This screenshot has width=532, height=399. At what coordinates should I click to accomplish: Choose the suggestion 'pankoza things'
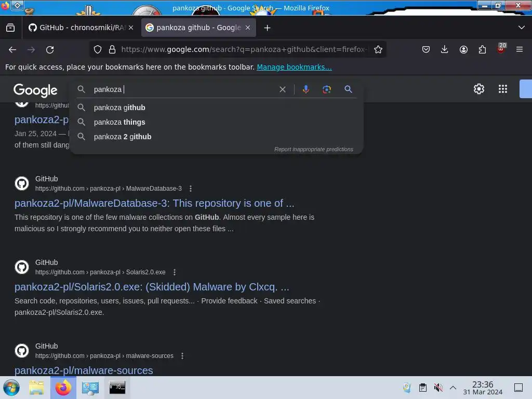(217, 122)
